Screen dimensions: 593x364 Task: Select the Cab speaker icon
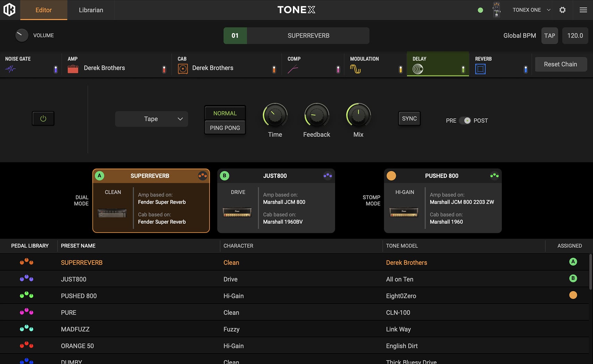tap(183, 69)
